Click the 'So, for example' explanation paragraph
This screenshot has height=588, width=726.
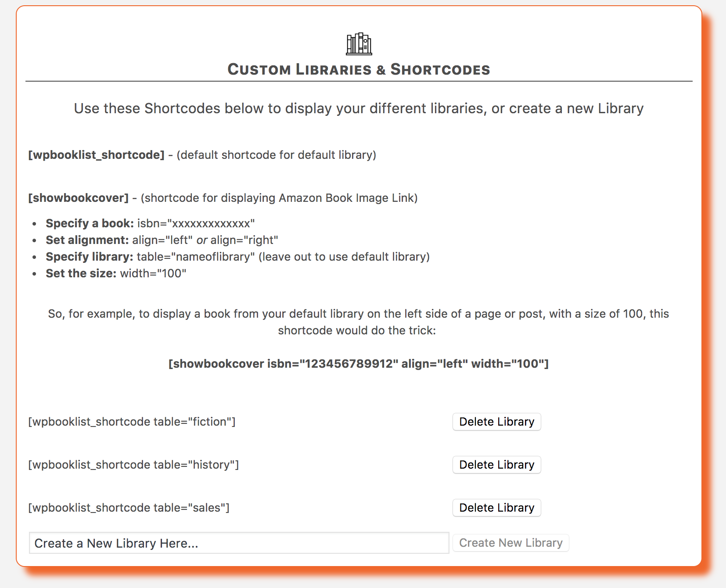coord(359,322)
